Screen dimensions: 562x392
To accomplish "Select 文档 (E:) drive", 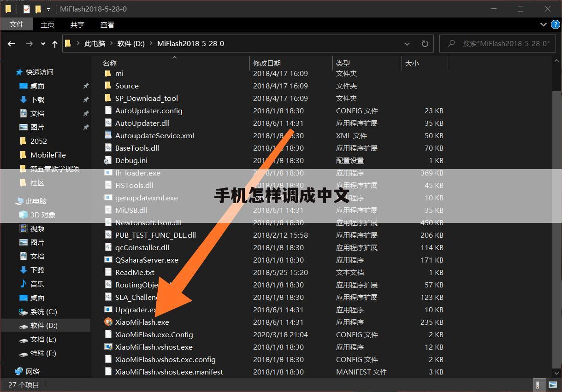I will click(43, 339).
